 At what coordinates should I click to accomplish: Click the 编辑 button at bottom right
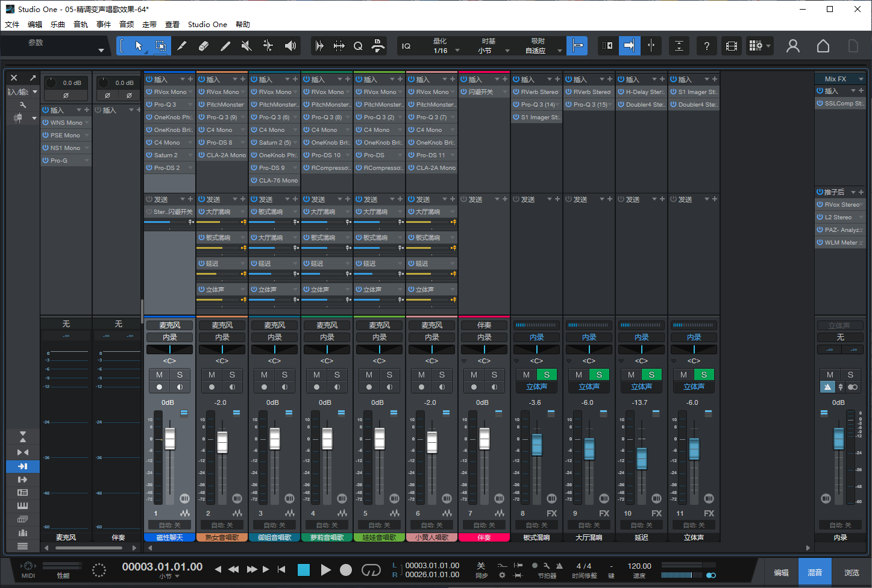780,571
